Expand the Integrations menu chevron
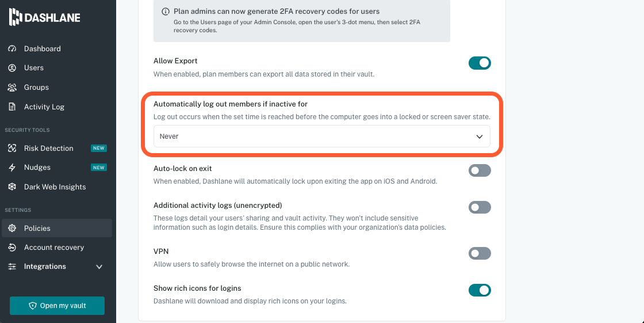Image resolution: width=644 pixels, height=323 pixels. coord(99,267)
